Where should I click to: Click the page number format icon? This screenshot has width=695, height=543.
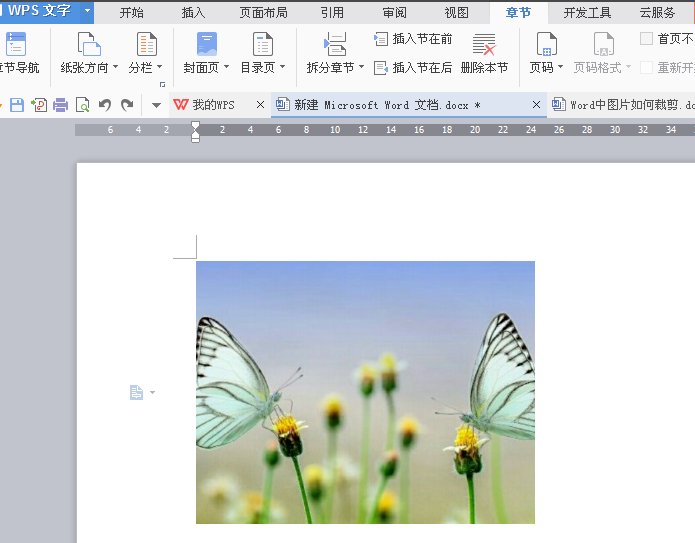tap(604, 44)
